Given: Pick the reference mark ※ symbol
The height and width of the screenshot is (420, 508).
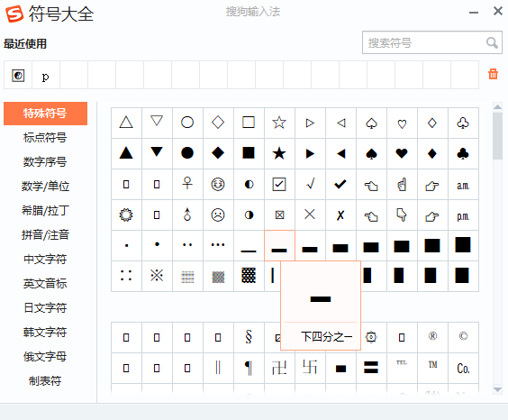Looking at the screenshot, I should coord(157,276).
